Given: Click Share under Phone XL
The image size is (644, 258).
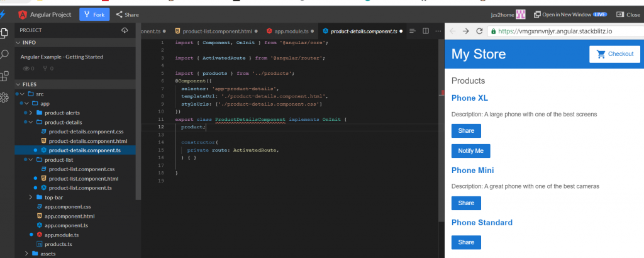Looking at the screenshot, I should pos(466,131).
